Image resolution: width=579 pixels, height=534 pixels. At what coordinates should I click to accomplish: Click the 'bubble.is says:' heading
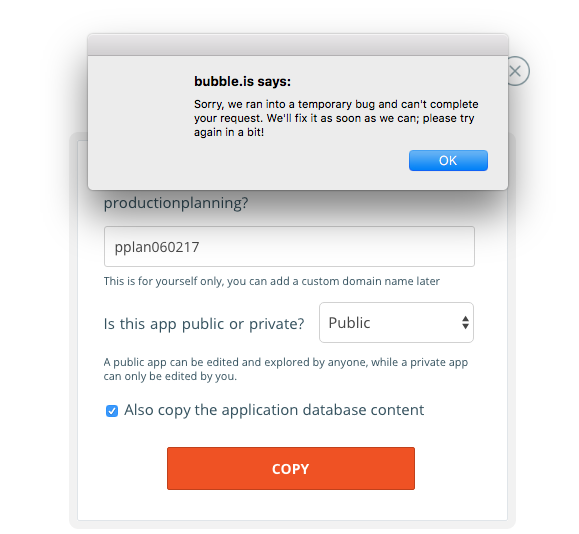[x=242, y=81]
